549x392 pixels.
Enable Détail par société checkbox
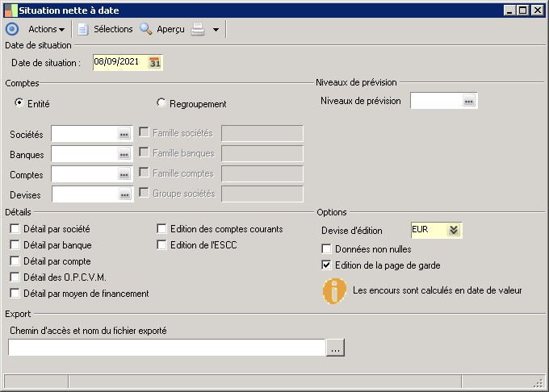click(x=15, y=229)
